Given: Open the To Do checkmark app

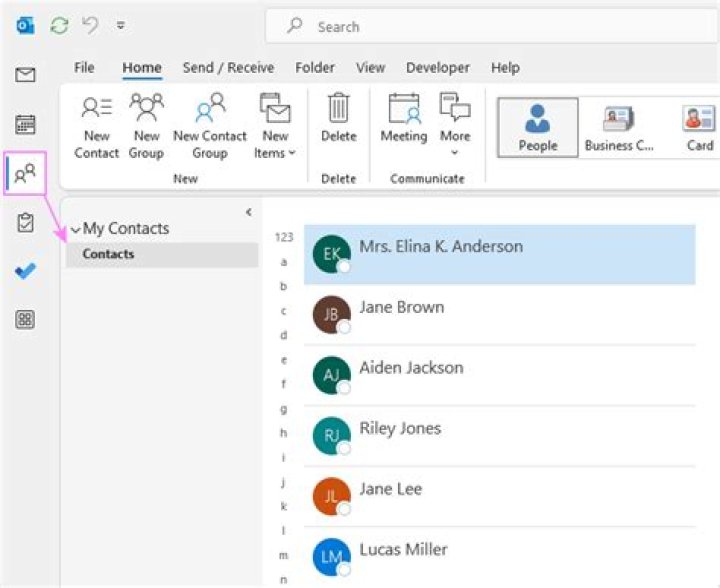Looking at the screenshot, I should click(25, 271).
